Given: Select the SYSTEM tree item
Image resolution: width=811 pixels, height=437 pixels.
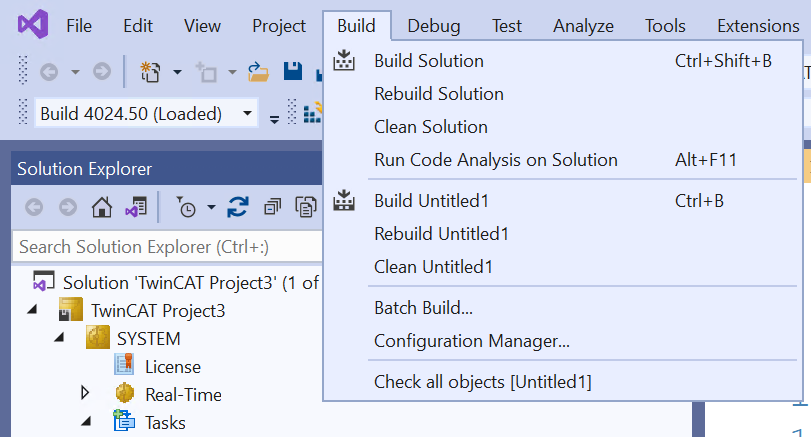Looking at the screenshot, I should [148, 339].
